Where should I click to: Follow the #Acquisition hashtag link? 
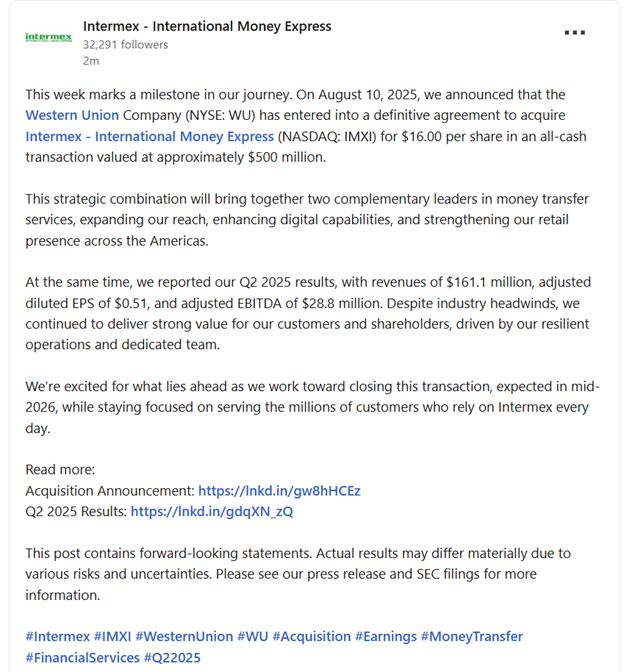point(311,636)
